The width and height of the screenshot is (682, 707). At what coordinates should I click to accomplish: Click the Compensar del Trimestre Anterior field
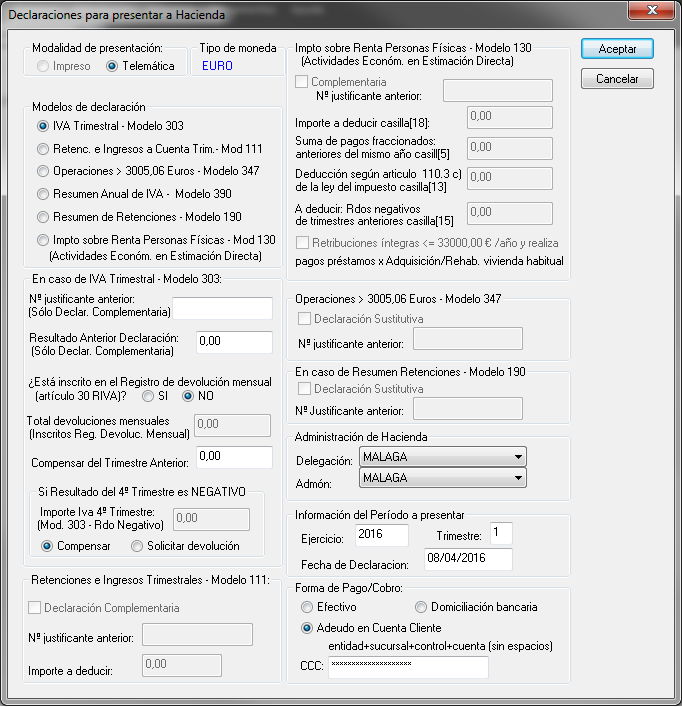[x=234, y=457]
